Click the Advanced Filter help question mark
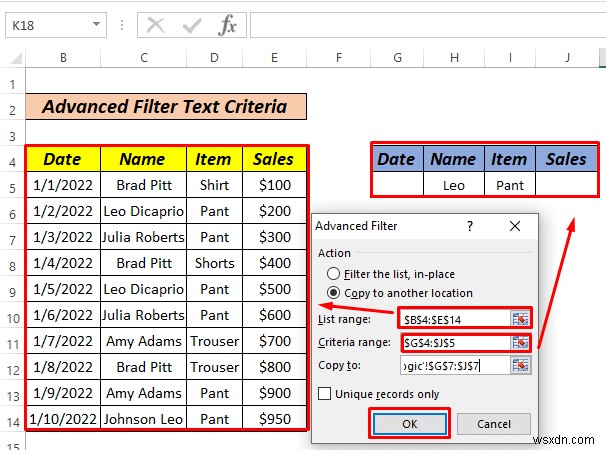The image size is (606, 450). (470, 226)
